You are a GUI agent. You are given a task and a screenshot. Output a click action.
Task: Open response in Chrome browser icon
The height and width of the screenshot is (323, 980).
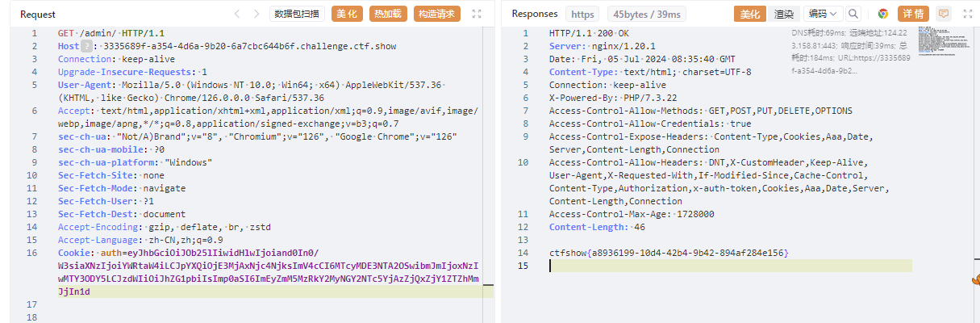(x=883, y=14)
